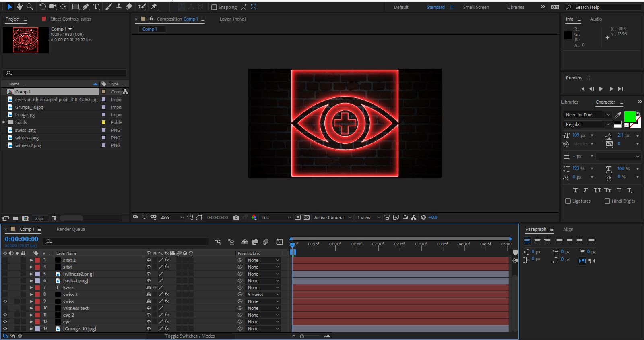Click the green fill color swatch

coord(630,117)
